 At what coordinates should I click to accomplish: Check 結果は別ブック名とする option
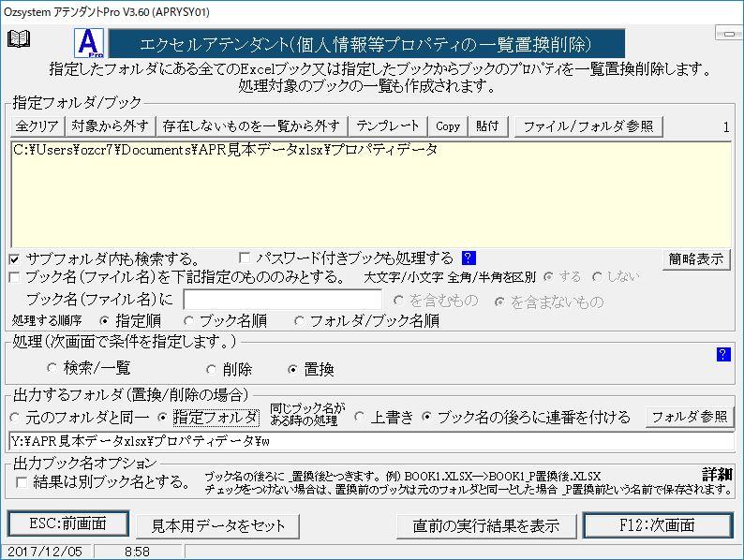pos(22,482)
